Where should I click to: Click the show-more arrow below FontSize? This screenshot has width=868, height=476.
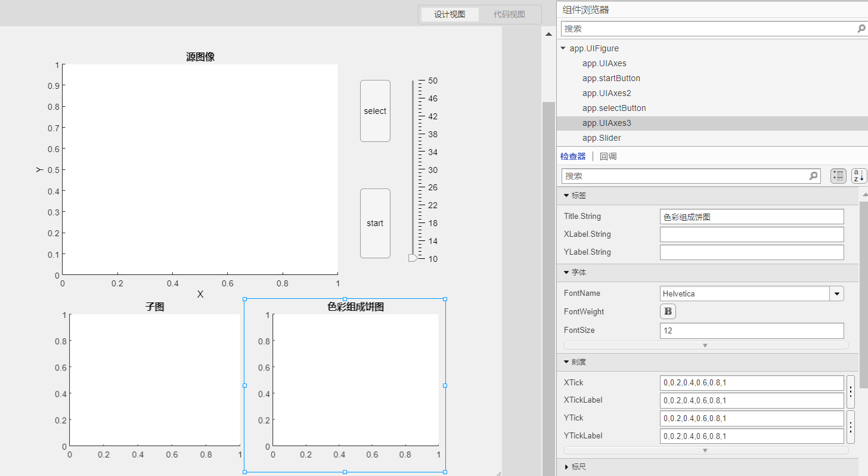point(705,345)
